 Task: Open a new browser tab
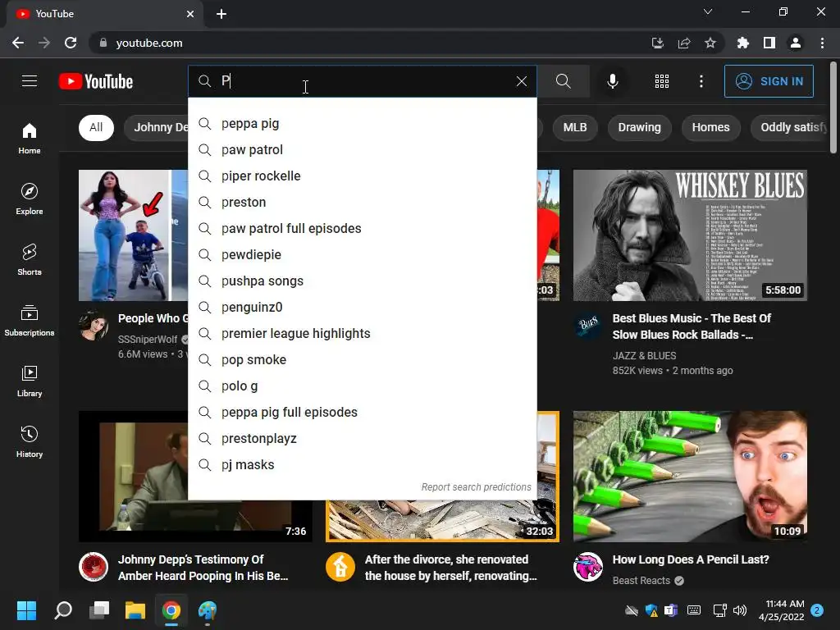click(221, 14)
